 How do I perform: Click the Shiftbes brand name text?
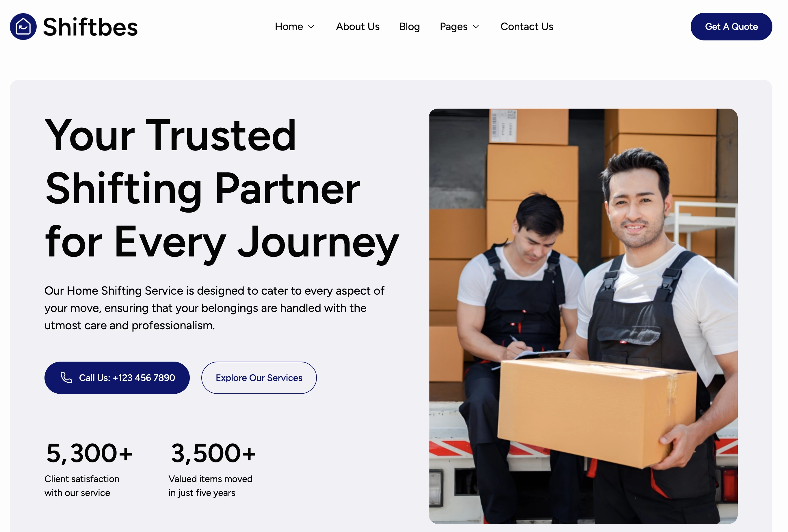90,27
